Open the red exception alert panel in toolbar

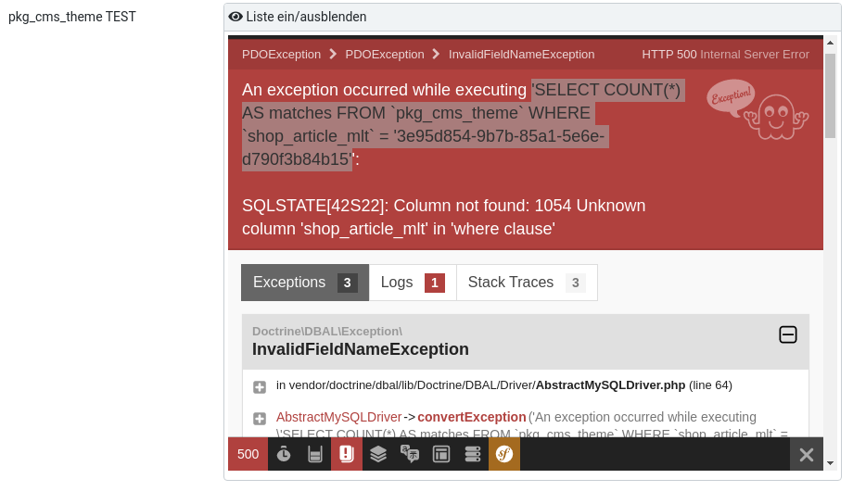click(347, 454)
